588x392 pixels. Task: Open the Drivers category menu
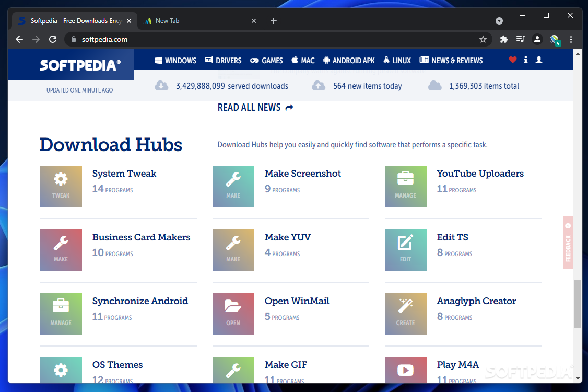click(223, 61)
